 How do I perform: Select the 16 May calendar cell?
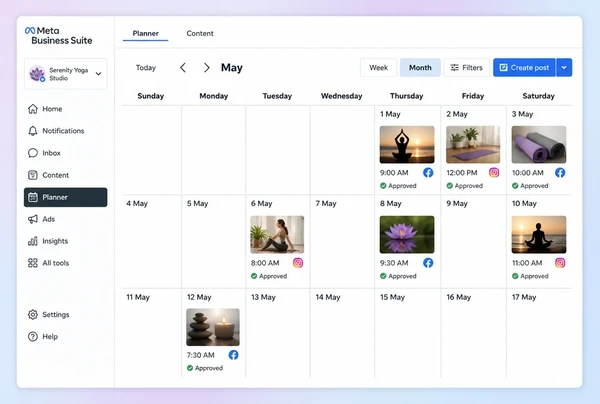click(x=473, y=334)
